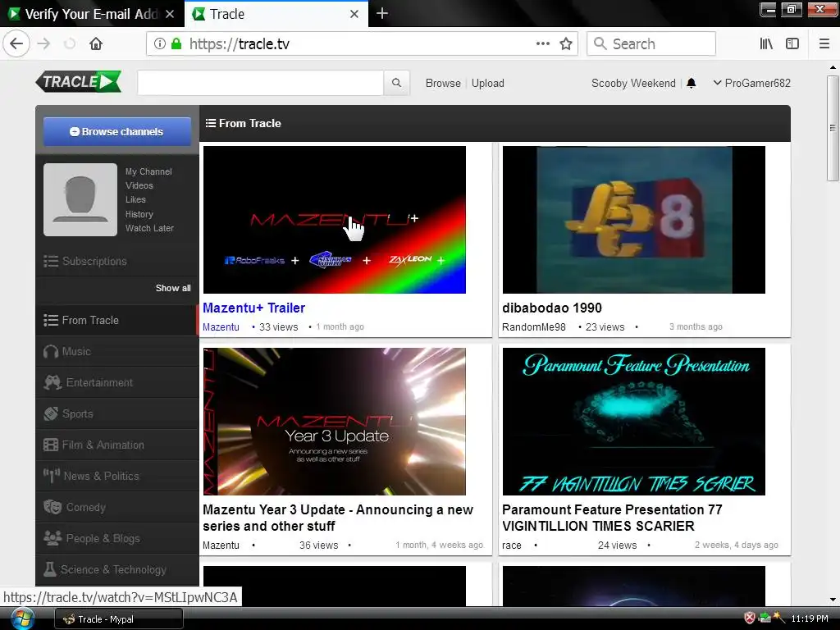
Task: Select the Tracle - Mypal taskbar item
Action: (x=119, y=619)
